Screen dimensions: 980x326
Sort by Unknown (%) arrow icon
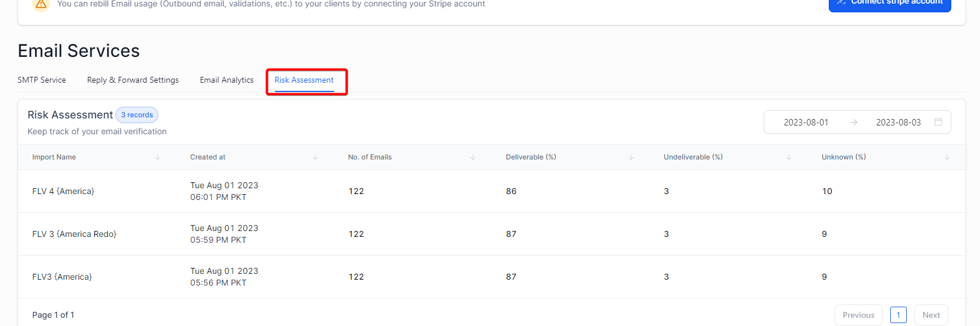tap(947, 157)
